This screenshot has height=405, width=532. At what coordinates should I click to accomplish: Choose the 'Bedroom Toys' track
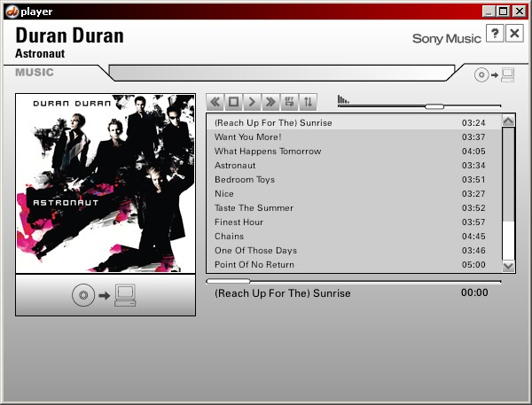(x=245, y=180)
